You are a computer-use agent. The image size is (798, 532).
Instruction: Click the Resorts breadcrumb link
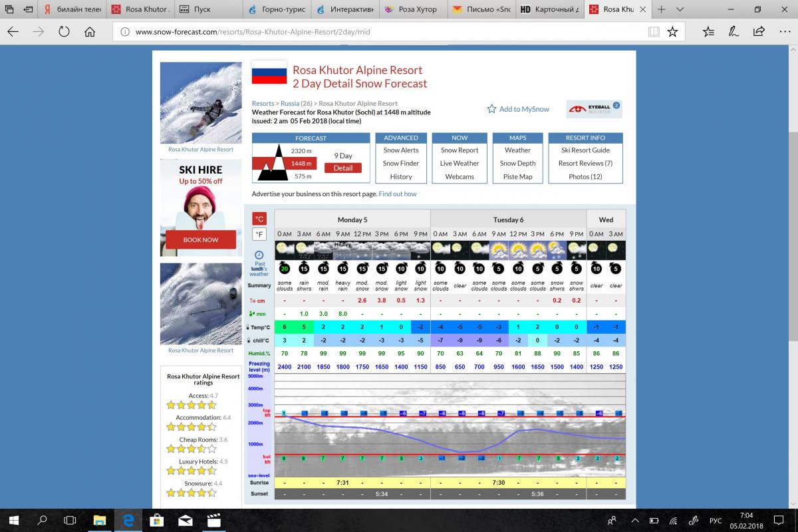tap(263, 104)
